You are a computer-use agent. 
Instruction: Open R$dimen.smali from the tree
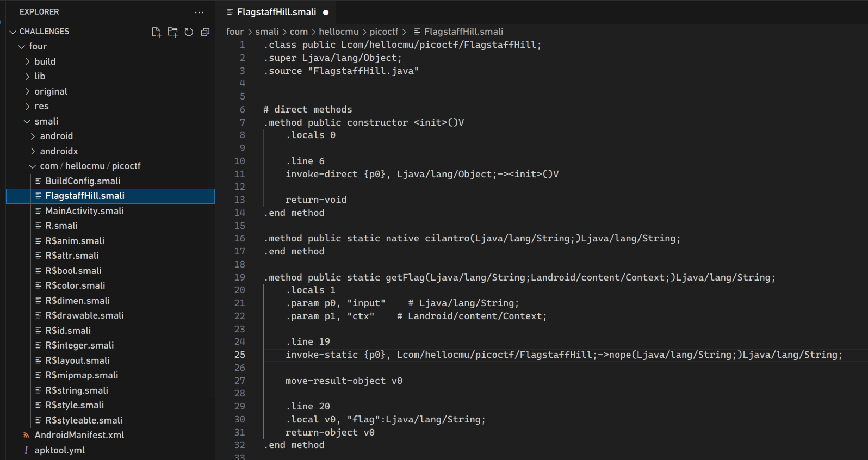click(110, 301)
